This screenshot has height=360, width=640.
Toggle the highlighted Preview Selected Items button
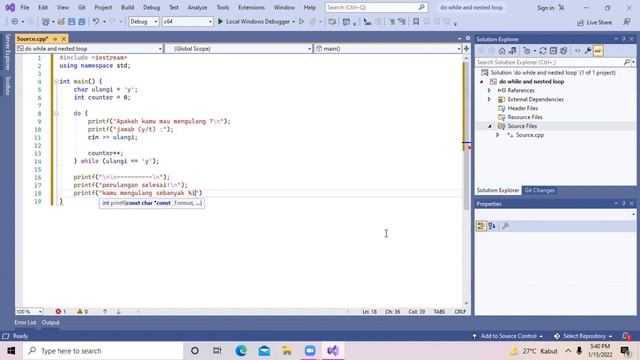(598, 51)
